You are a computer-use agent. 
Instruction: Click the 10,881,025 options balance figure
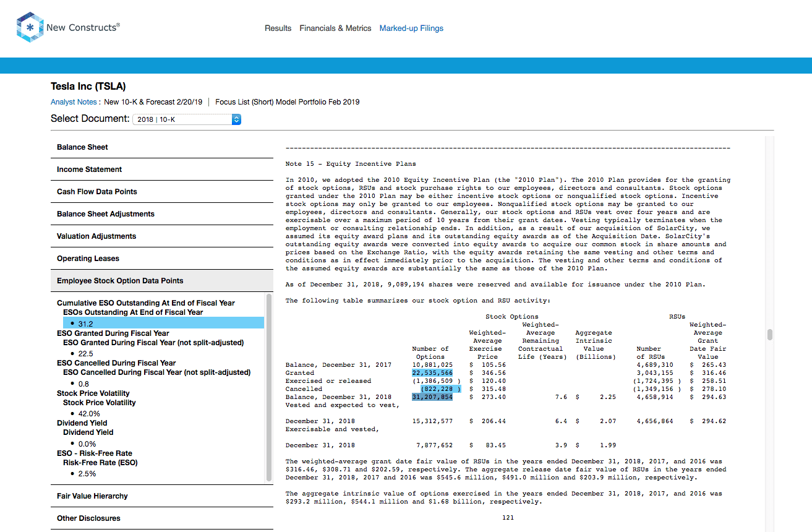pos(432,365)
